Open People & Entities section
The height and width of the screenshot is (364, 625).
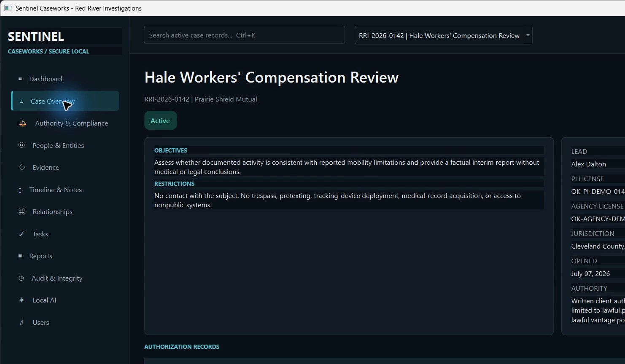coord(65,145)
